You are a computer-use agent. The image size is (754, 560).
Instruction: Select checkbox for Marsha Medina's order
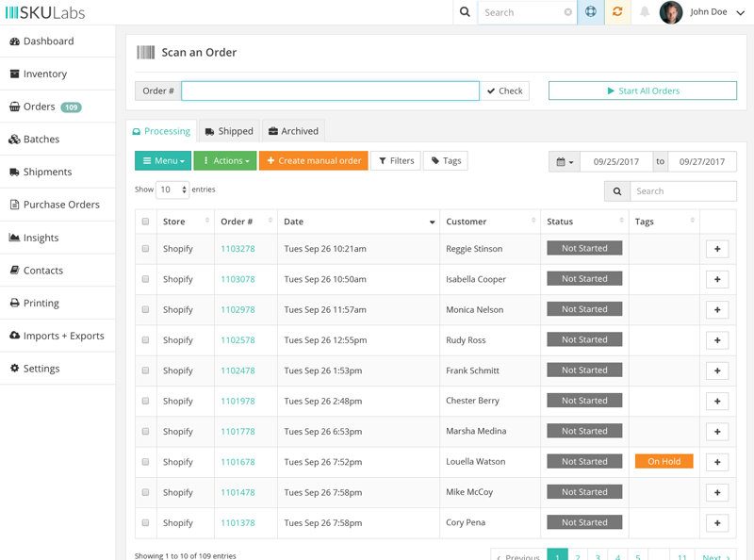(146, 432)
